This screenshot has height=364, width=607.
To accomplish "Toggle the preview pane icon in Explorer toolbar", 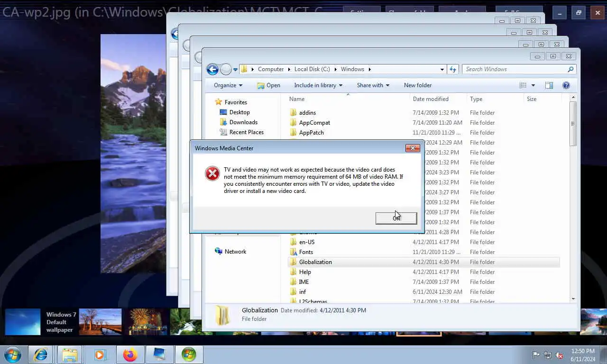I will 549,85.
